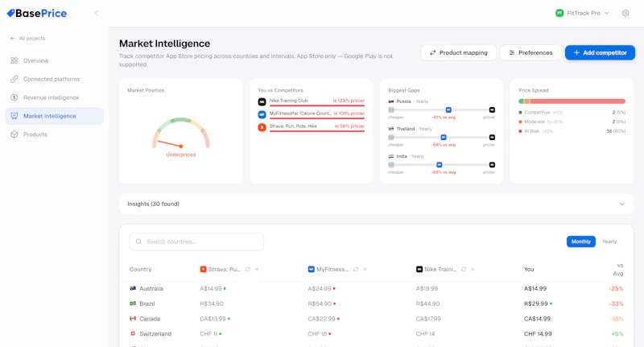Click the Products cube icon
This screenshot has width=644, height=347.
click(14, 134)
